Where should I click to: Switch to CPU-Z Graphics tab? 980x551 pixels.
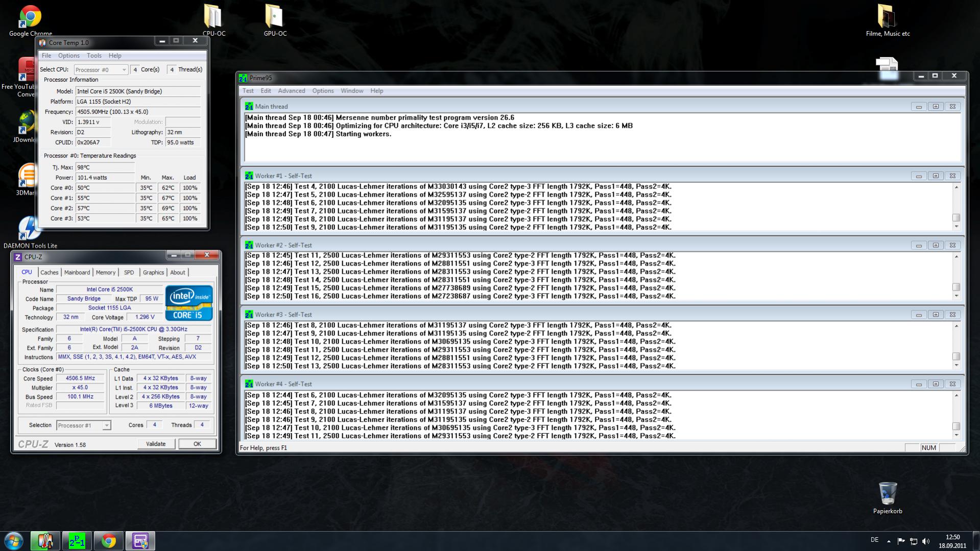[153, 273]
